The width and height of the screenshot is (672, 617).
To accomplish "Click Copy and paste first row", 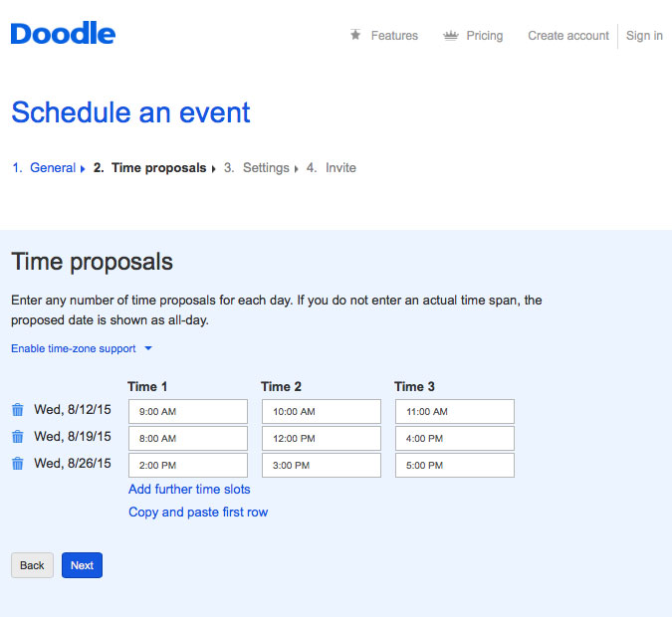I will tap(198, 513).
